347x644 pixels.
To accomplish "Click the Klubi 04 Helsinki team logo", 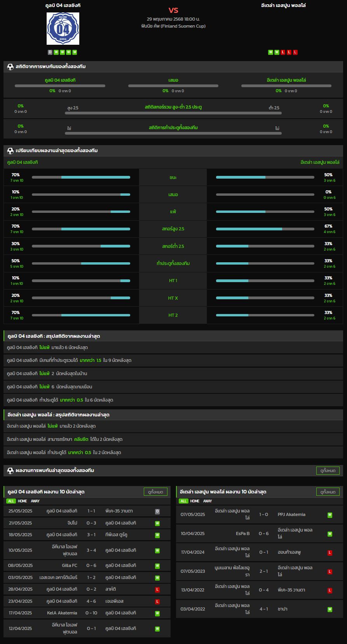I will tap(63, 28).
